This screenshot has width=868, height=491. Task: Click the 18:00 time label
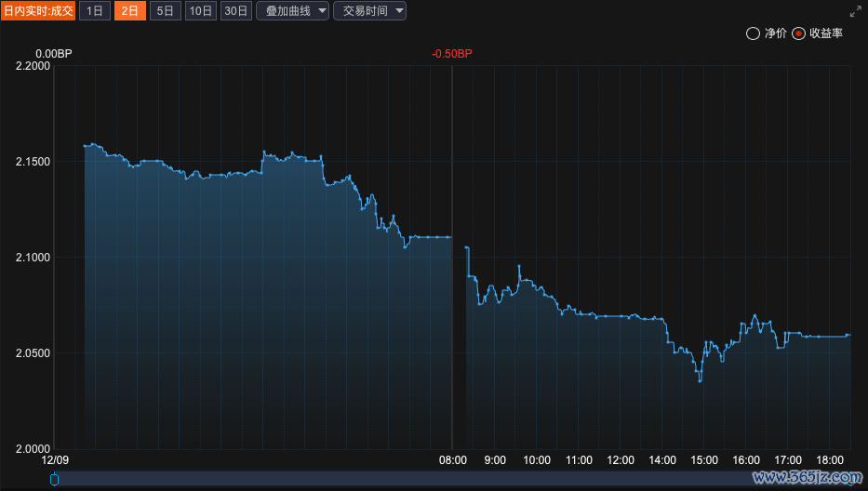[830, 460]
